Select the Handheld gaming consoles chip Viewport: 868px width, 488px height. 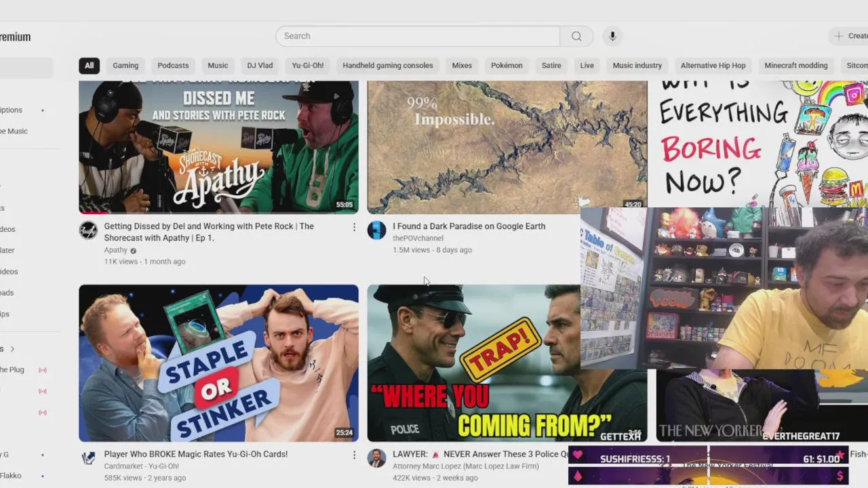(388, 66)
